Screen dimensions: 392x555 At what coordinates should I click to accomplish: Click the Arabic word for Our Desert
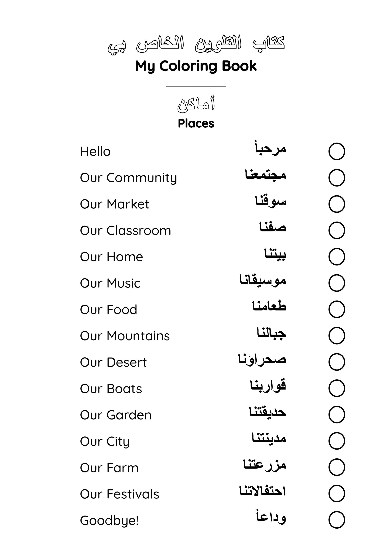262,360
